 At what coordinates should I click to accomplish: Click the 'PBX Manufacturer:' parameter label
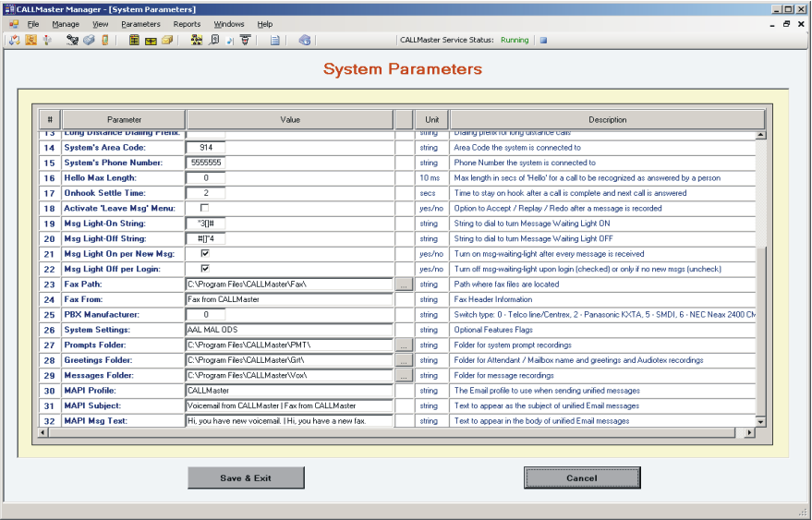[100, 314]
